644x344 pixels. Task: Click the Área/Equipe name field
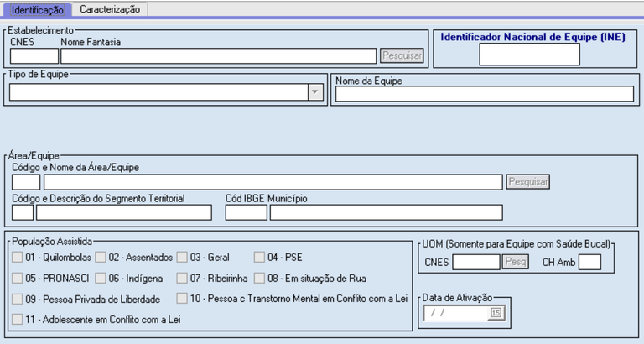click(x=273, y=182)
